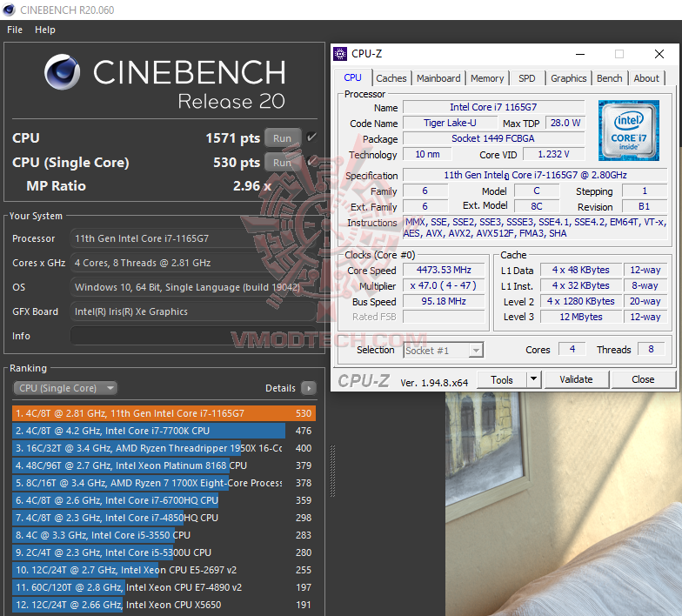Click the Level 2 value 4 x 1280 KBytes
682x616 pixels.
coord(581,301)
